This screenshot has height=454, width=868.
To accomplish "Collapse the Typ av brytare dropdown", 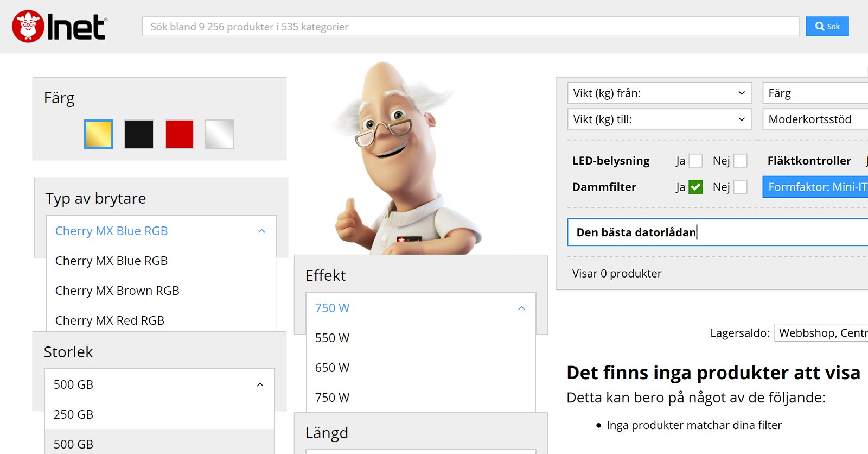I will tap(161, 231).
